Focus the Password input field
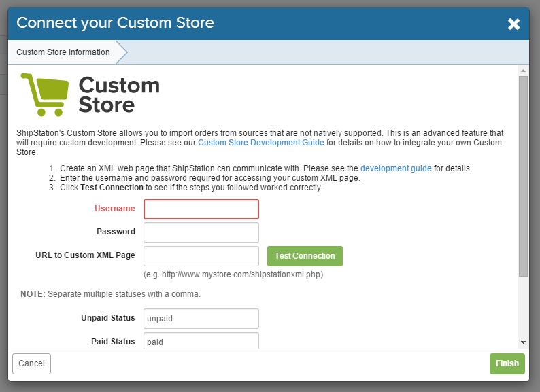Screen dimensions: 540x392 click(x=201, y=232)
